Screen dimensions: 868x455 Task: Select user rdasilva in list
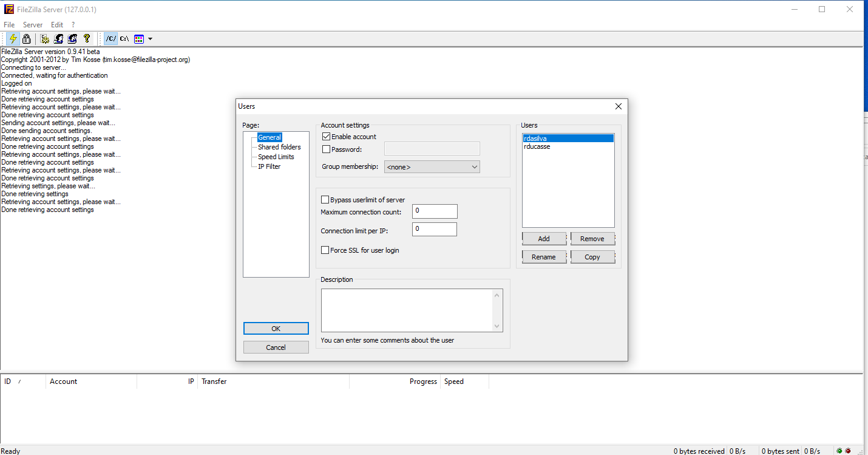click(x=568, y=139)
